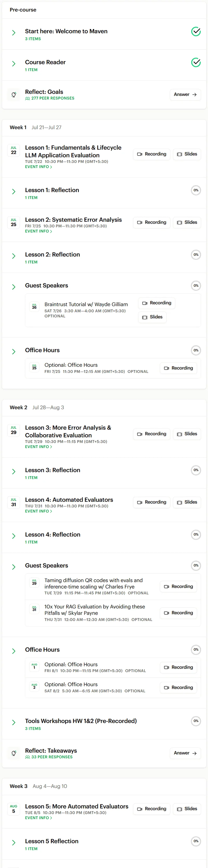Click the 0% progress circle for Lesson 1: Reflection

coord(196,190)
